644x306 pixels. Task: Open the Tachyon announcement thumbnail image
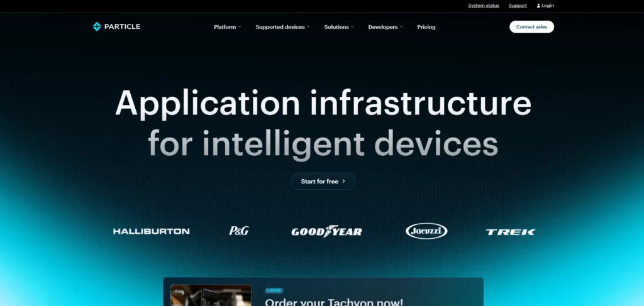click(211, 295)
